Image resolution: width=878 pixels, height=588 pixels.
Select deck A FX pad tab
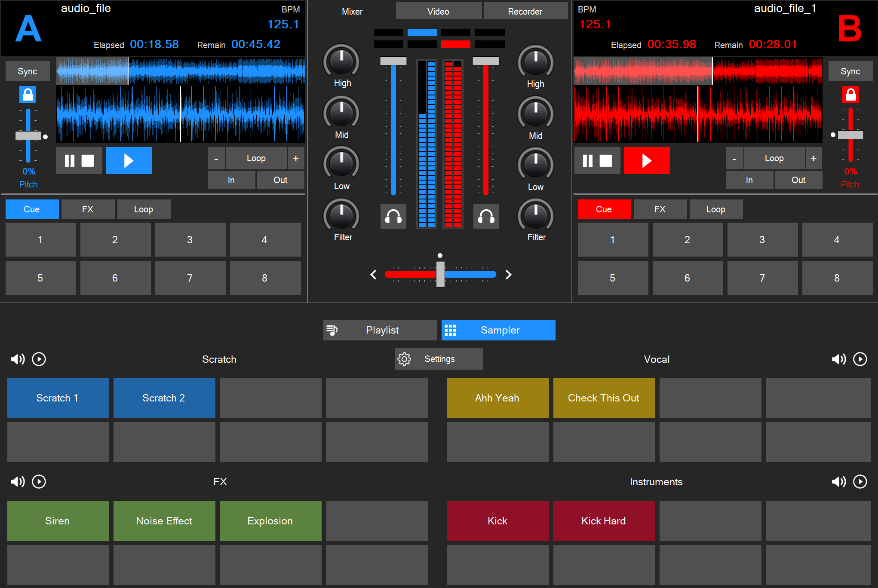click(88, 209)
